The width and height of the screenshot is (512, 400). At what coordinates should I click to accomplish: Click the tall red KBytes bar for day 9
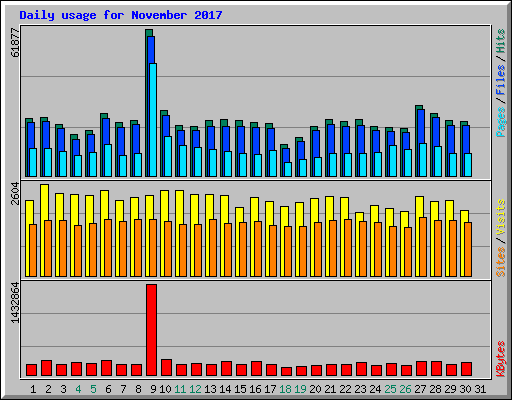(x=151, y=330)
